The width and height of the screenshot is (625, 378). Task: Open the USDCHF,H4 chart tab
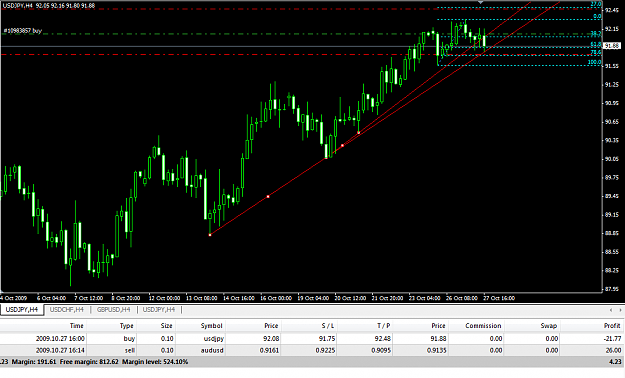(67, 309)
